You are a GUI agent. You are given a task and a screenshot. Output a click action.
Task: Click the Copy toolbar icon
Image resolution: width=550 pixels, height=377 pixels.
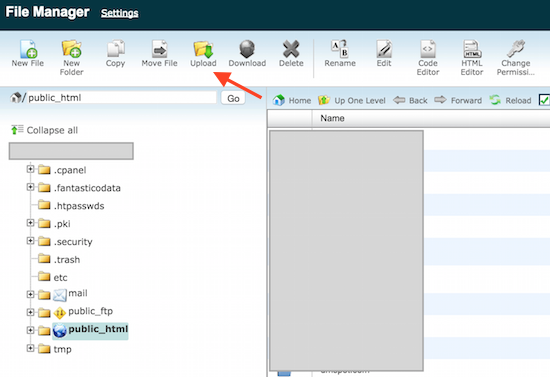coord(116,49)
